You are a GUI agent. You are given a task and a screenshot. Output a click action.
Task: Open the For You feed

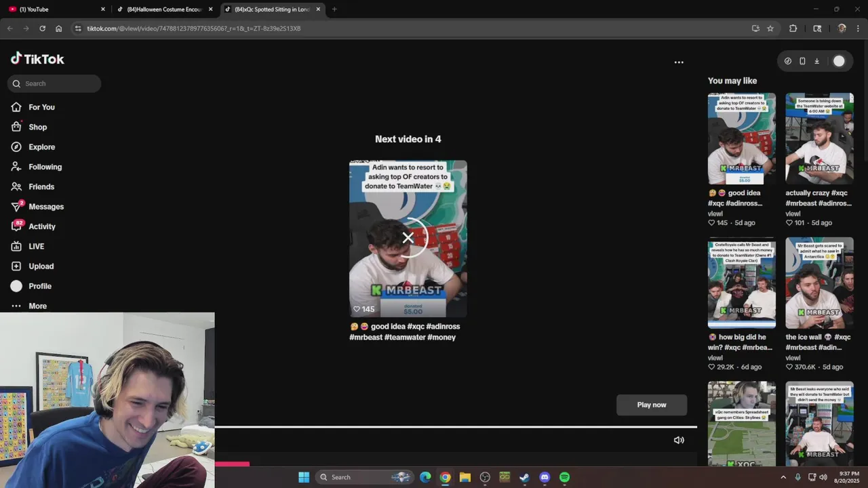(33, 107)
